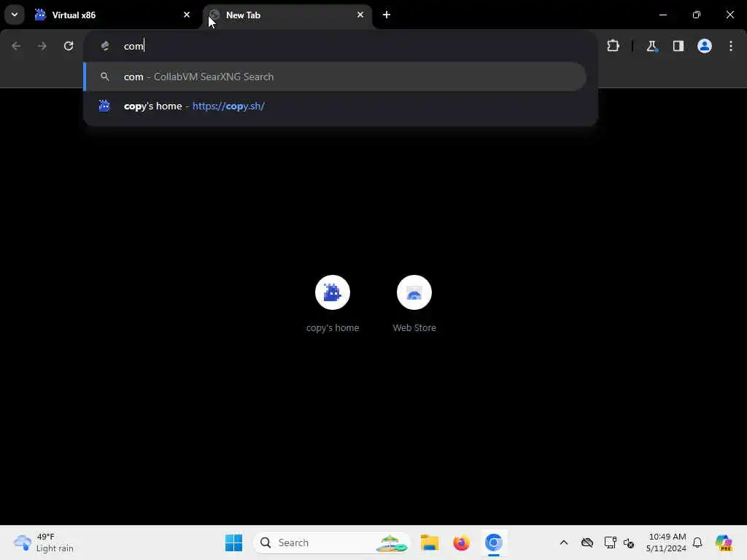Open Chrome Labs flask icon
The height and width of the screenshot is (560, 747).
[x=651, y=46]
